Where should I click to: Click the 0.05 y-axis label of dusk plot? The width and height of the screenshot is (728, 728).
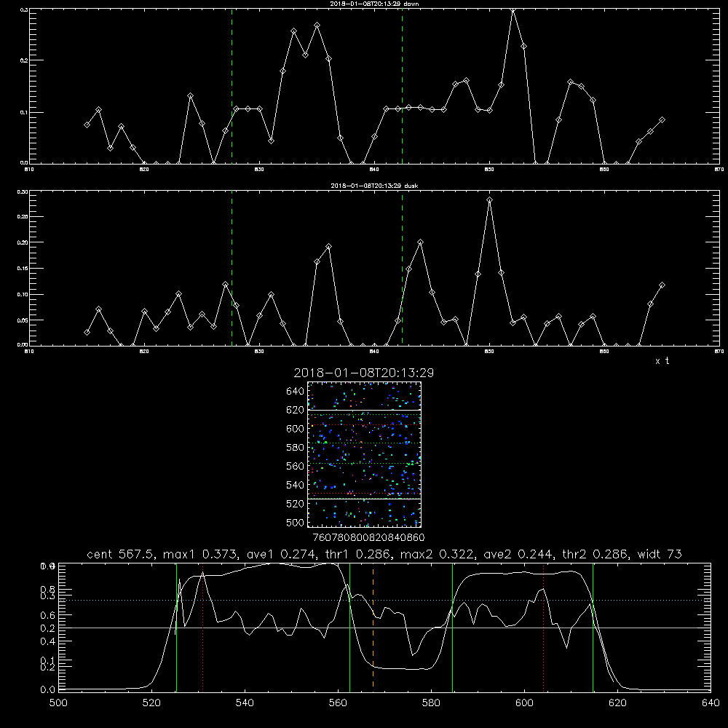click(23, 320)
